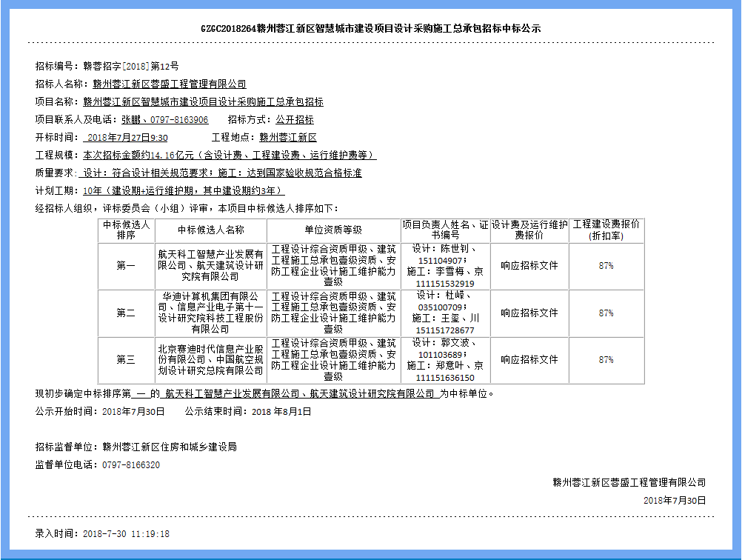Click the 工程规模 text mentioning 14.16亿元

click(229, 156)
